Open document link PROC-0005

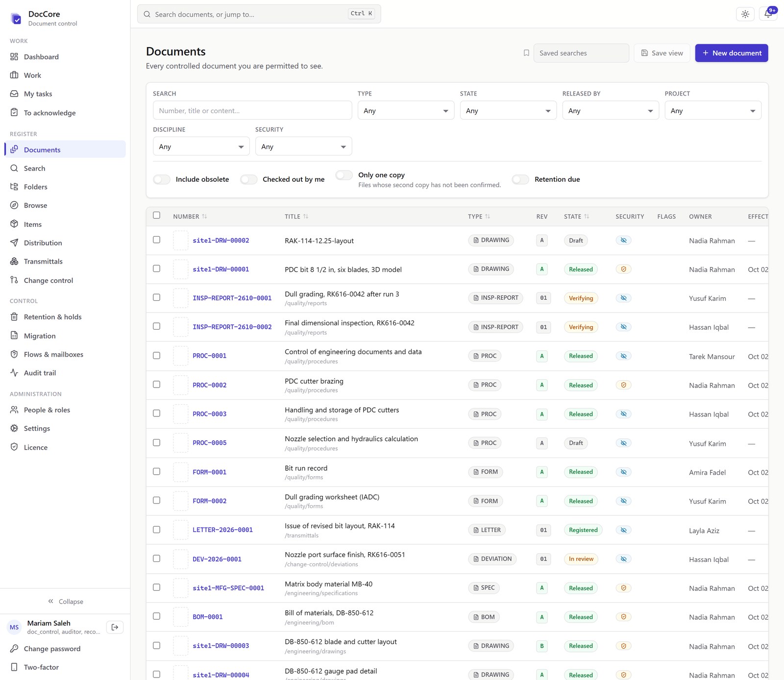(209, 443)
